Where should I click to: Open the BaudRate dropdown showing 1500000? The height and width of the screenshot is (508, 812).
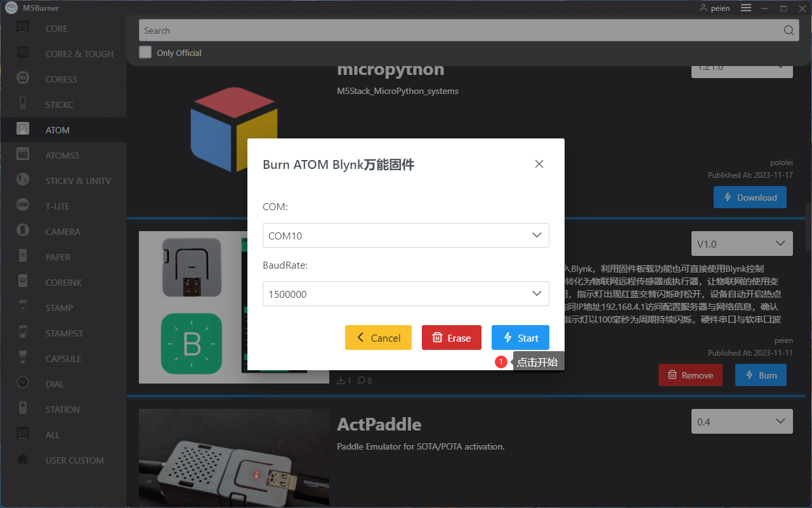(406, 294)
